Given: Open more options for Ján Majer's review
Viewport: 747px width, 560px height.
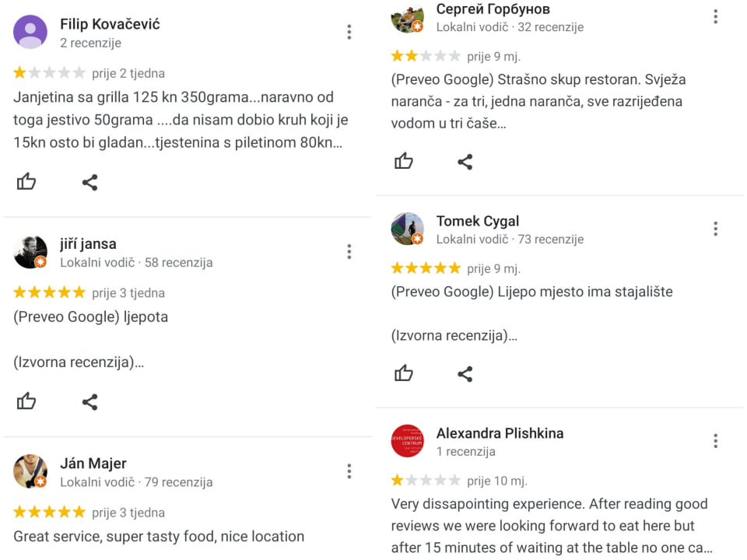Looking at the screenshot, I should click(x=349, y=471).
